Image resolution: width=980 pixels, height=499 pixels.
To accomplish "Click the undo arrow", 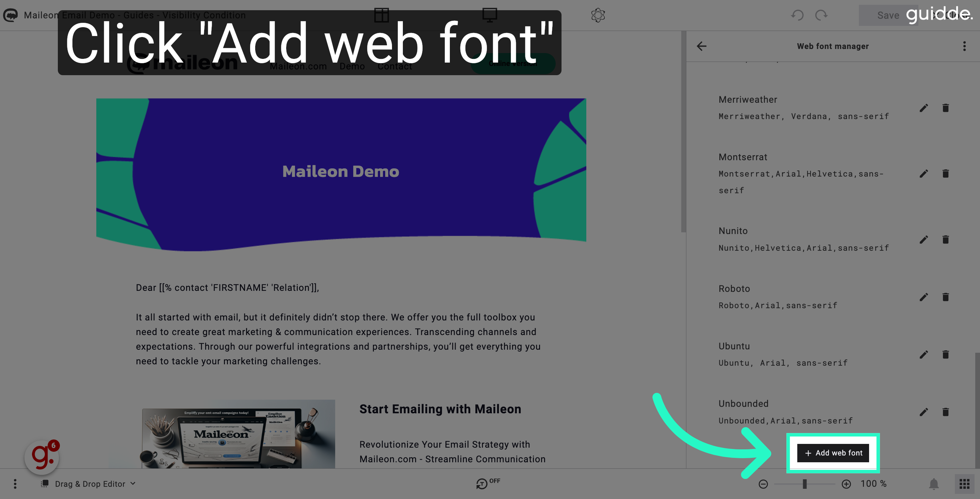I will click(797, 15).
